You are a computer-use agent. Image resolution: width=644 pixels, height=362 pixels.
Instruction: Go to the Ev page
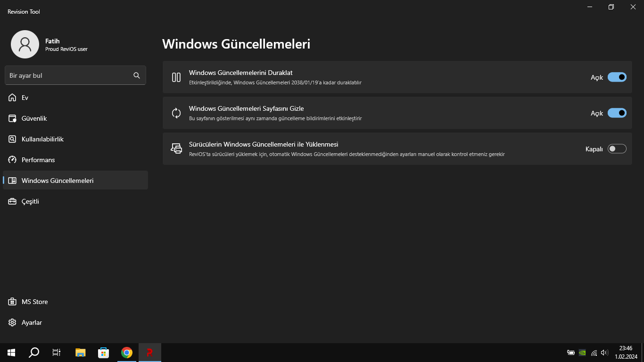coord(75,98)
